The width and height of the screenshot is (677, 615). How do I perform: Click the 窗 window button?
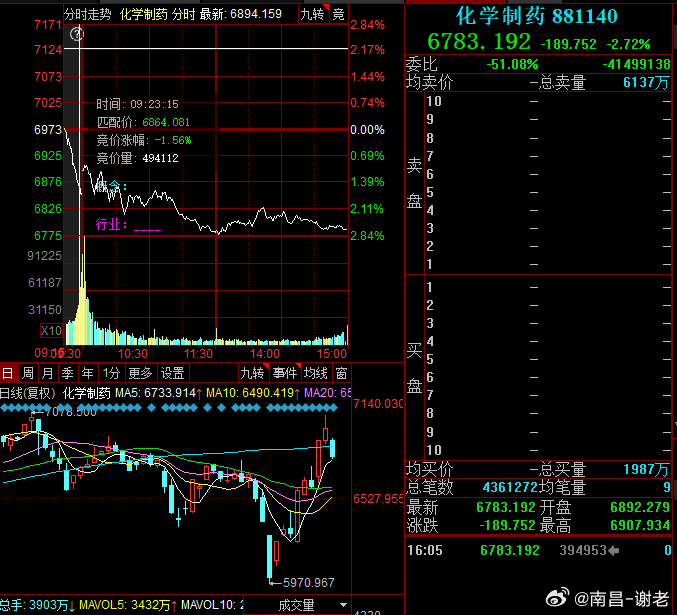[x=342, y=373]
